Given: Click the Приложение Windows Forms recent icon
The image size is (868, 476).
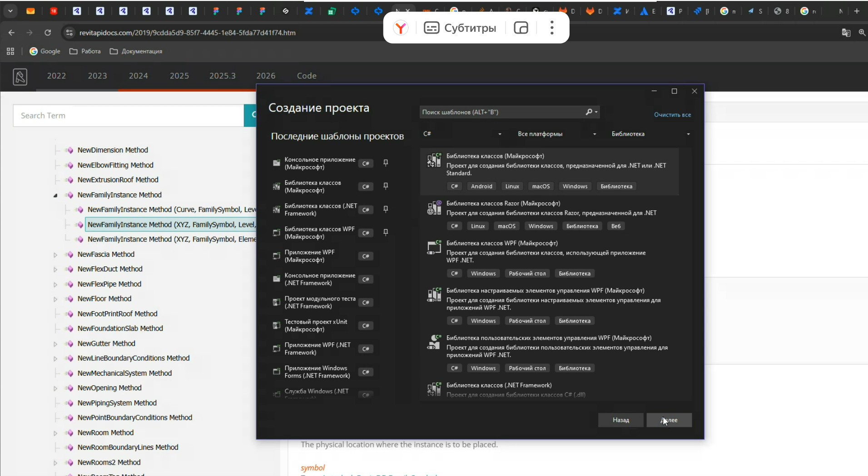Looking at the screenshot, I should [276, 372].
